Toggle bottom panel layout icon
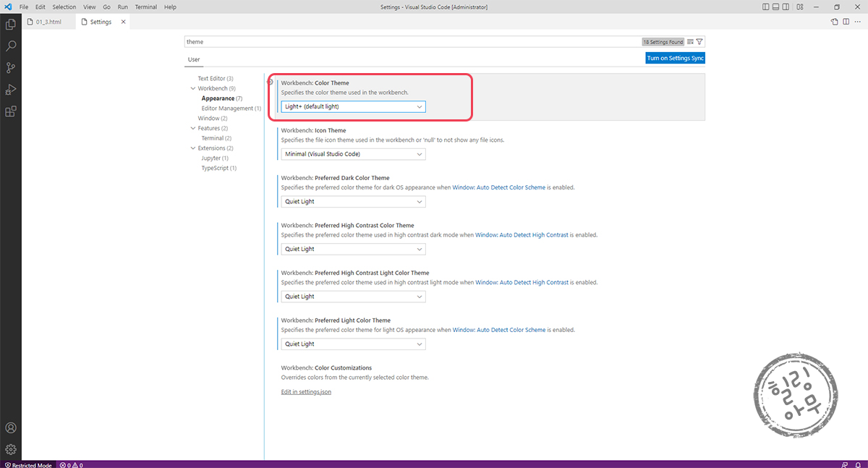Screen dimensions: 868x468 pyautogui.click(x=776, y=7)
